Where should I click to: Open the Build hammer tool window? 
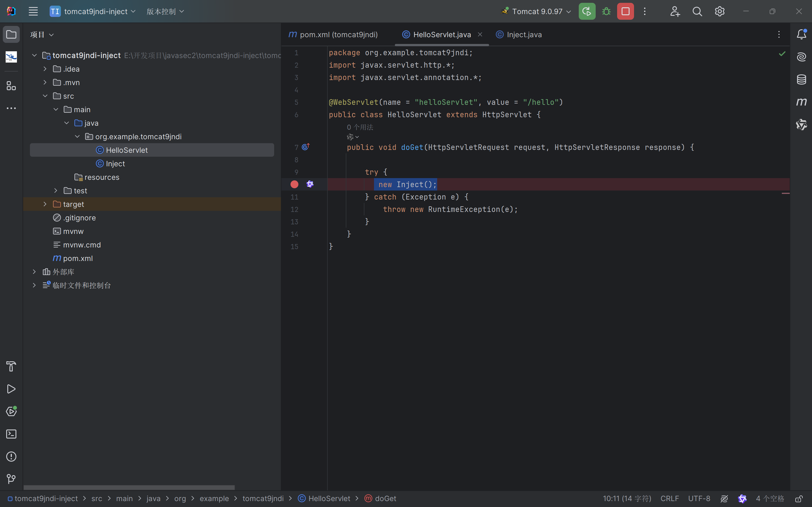[11, 366]
